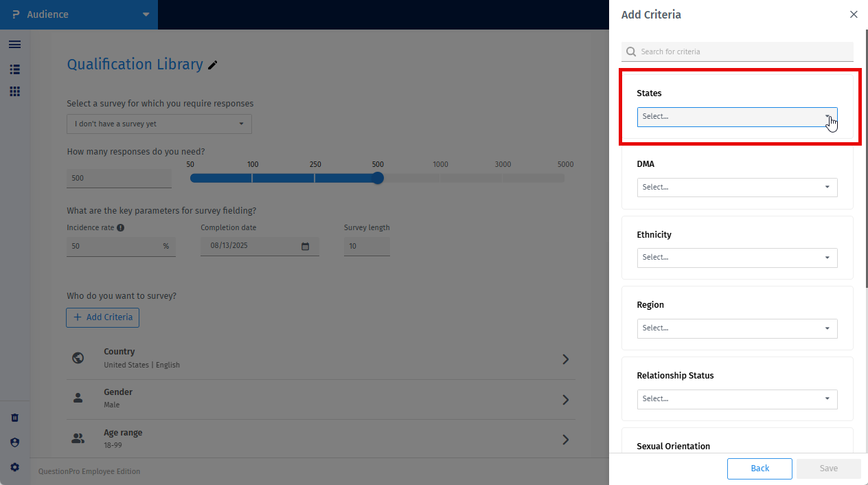This screenshot has height=485, width=868.
Task: Open the States select dropdown
Action: pos(737,117)
